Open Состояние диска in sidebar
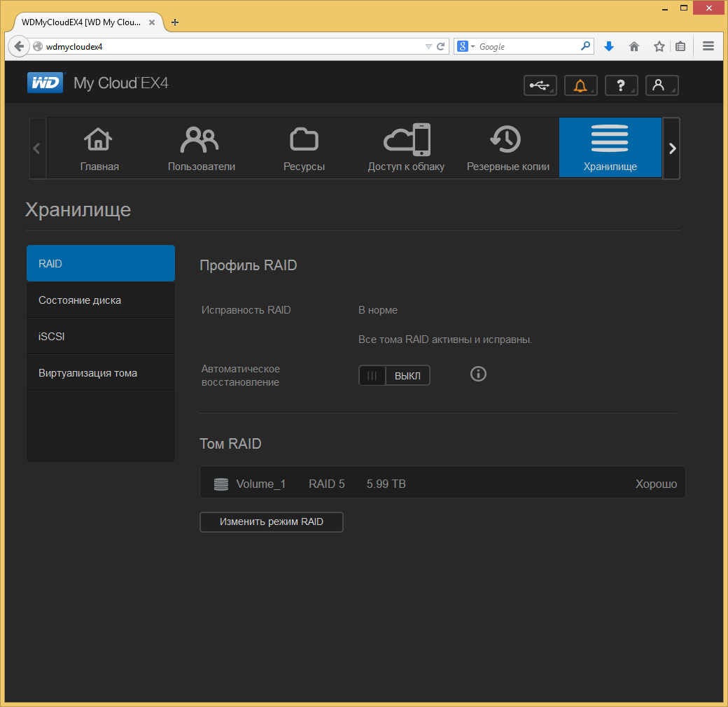The width and height of the screenshot is (728, 707). click(x=101, y=300)
